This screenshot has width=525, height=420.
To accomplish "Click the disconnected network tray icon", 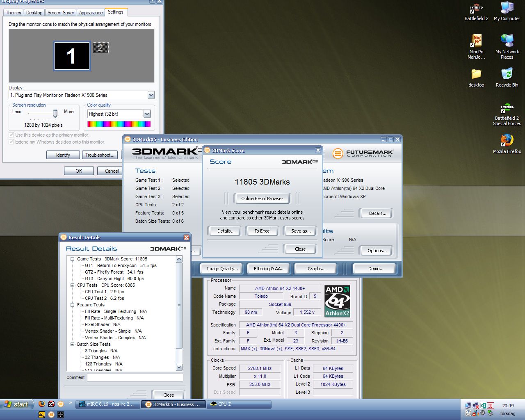I will coord(475,406).
